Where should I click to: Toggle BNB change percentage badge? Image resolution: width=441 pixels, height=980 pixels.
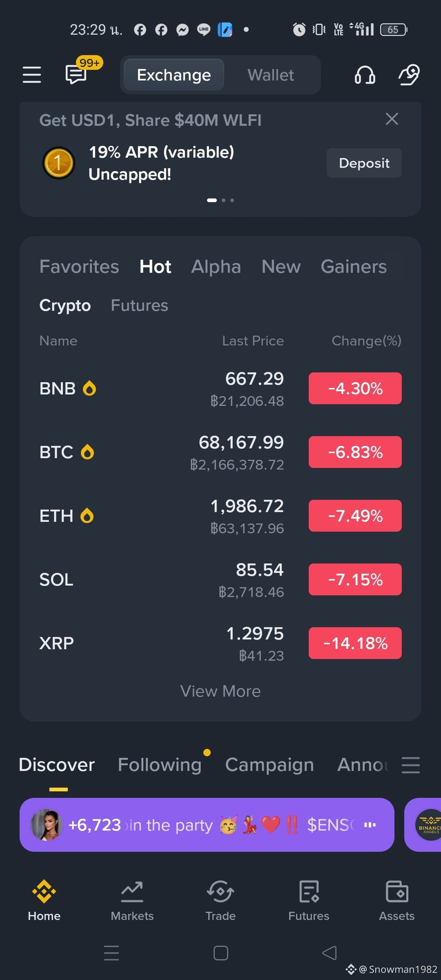click(355, 388)
